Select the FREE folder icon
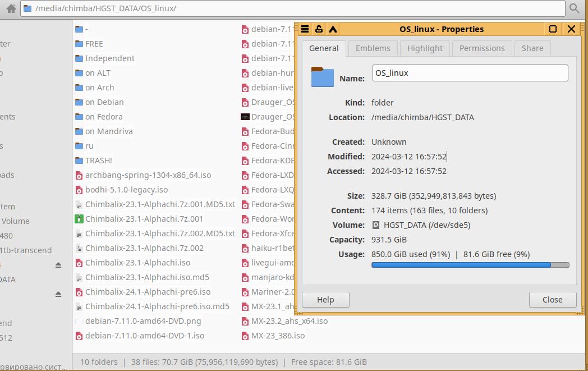The height and width of the screenshot is (371, 588). point(79,44)
